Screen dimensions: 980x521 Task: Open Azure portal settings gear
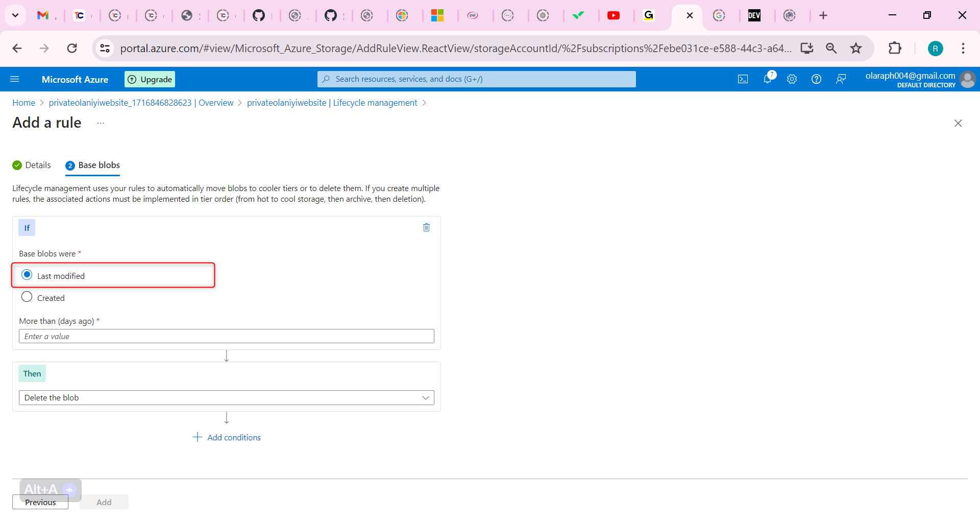tap(792, 79)
